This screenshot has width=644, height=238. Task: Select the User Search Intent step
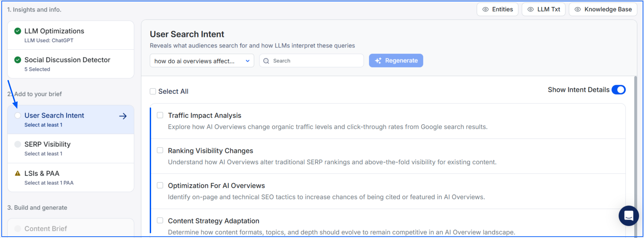pos(71,120)
